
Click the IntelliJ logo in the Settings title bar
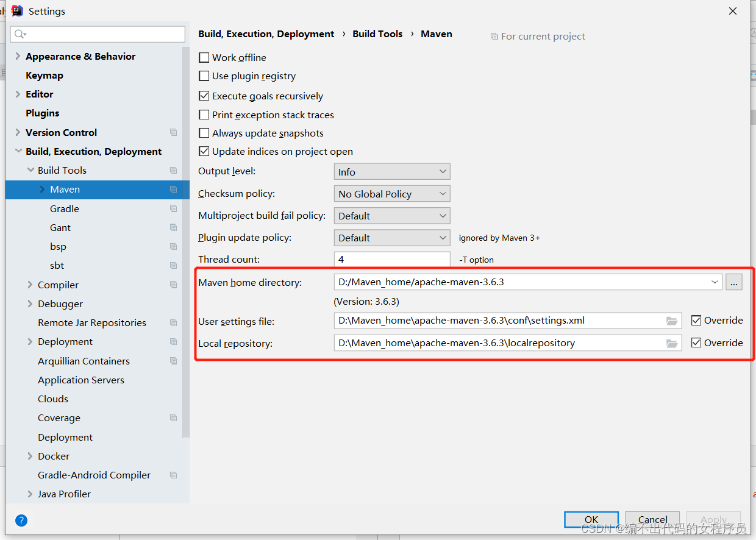pyautogui.click(x=17, y=11)
